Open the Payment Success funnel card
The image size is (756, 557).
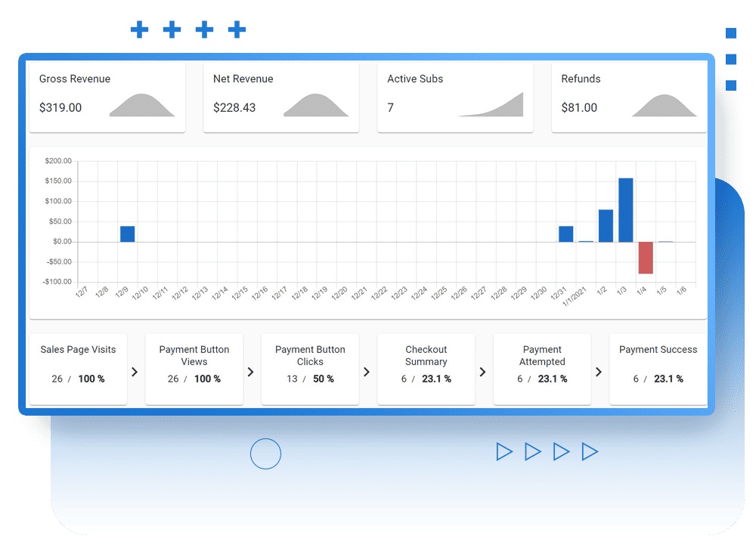(658, 369)
